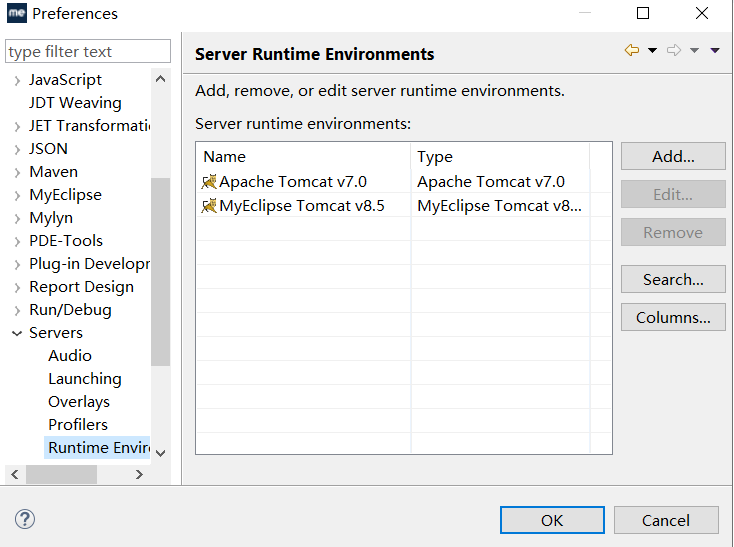The height and width of the screenshot is (547, 734).
Task: Click the MyEclipse logo in title bar
Action: [x=17, y=14]
